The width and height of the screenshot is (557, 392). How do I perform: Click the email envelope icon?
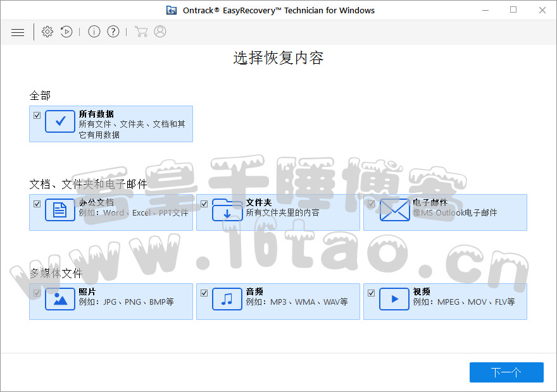394,210
